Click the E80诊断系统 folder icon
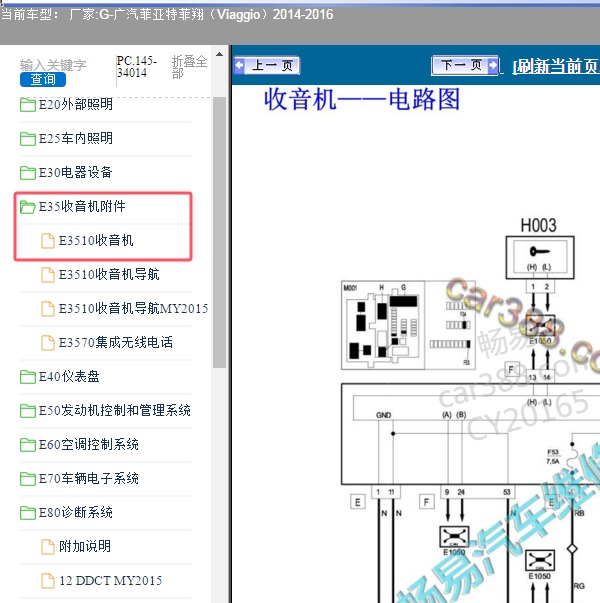 [x=28, y=513]
